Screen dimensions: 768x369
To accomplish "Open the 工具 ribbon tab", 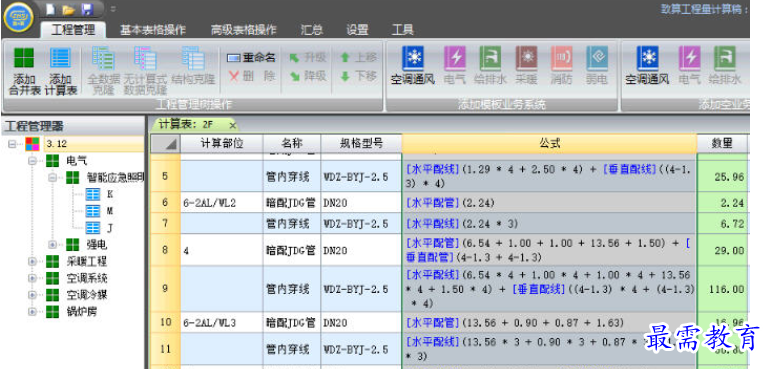I will (403, 30).
